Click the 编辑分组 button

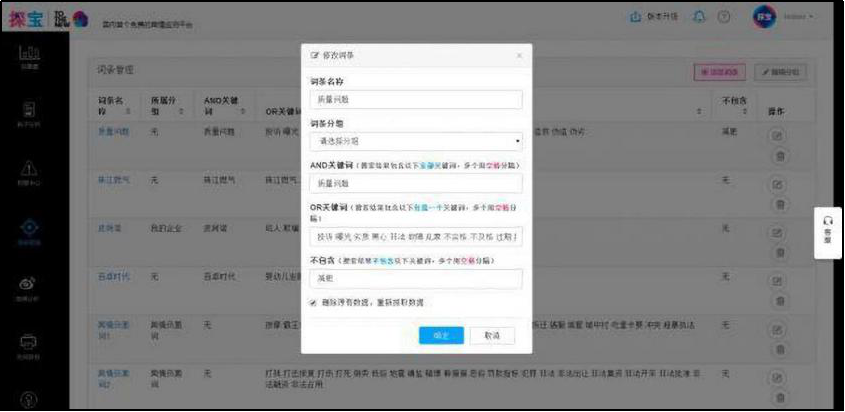pos(780,72)
